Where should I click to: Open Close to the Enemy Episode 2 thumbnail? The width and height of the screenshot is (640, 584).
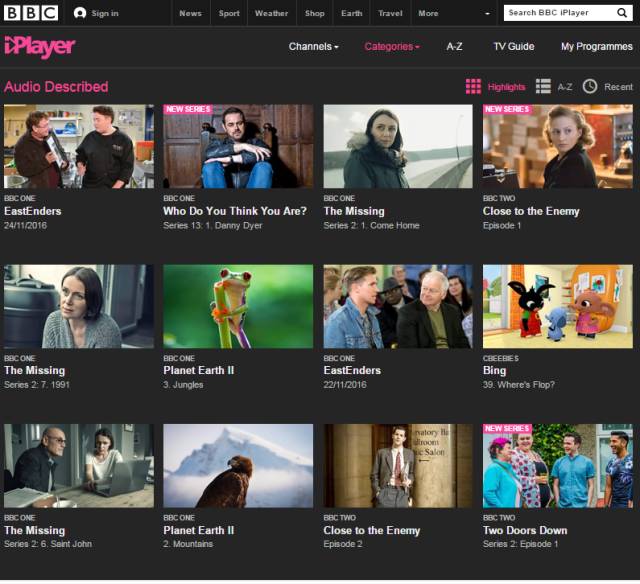point(398,466)
